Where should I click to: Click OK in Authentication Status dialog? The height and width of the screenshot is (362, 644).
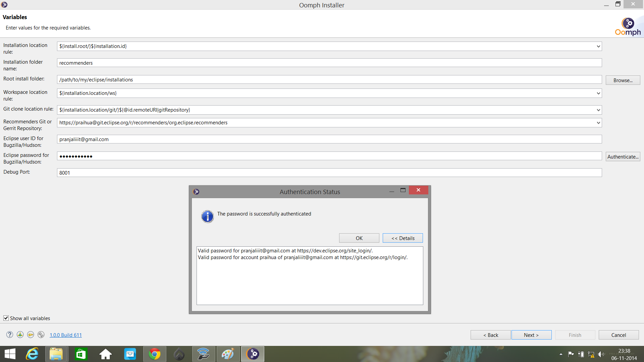pyautogui.click(x=359, y=238)
